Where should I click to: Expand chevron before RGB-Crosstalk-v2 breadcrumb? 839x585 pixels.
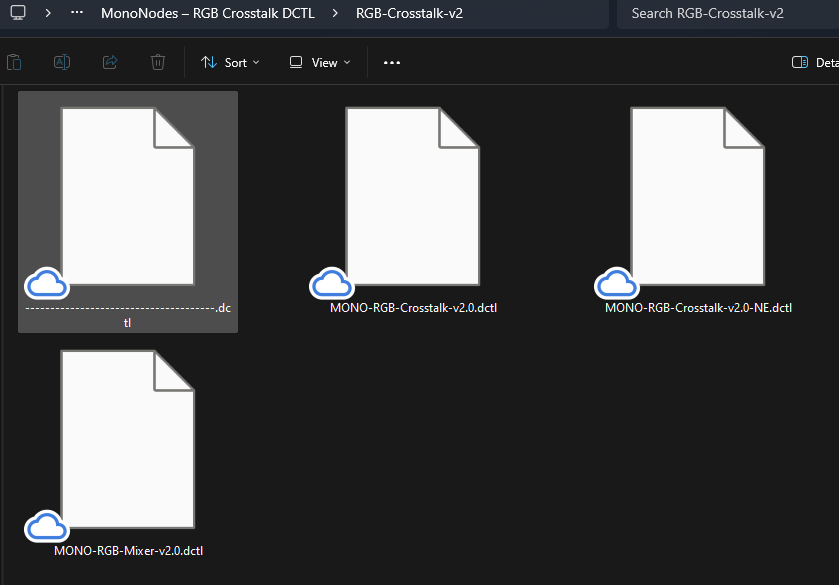[335, 14]
